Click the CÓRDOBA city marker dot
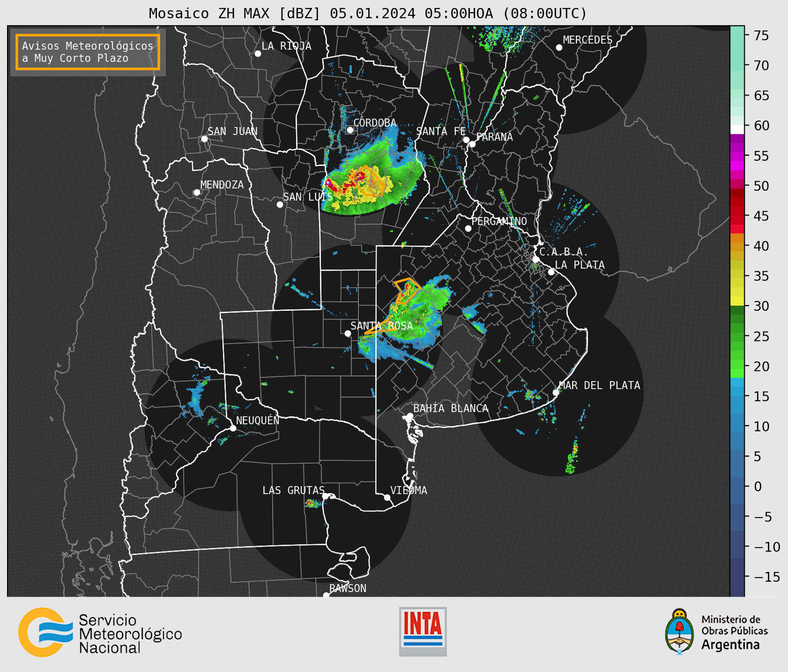The width and height of the screenshot is (788, 672). 350,130
